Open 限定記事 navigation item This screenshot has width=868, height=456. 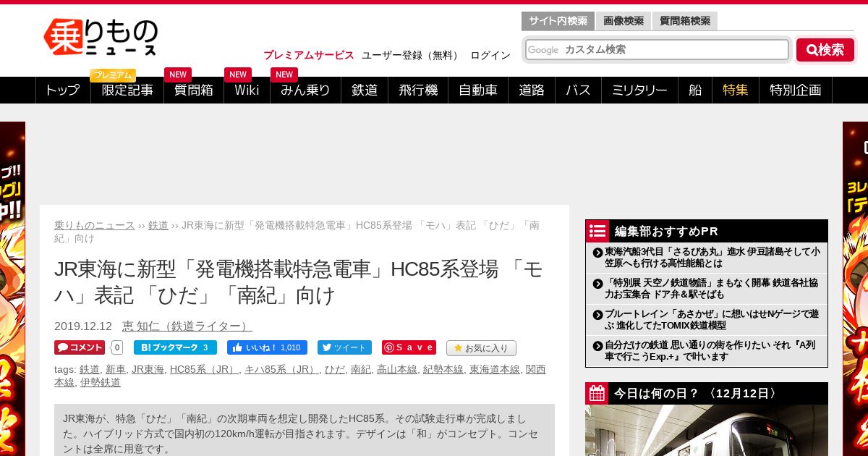point(127,90)
